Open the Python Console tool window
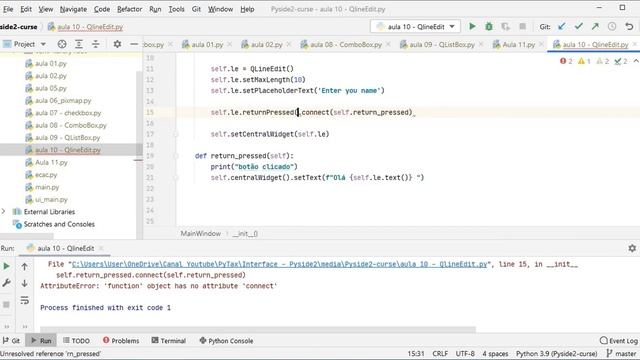Viewport: 640px width, 360px height. coord(226,340)
